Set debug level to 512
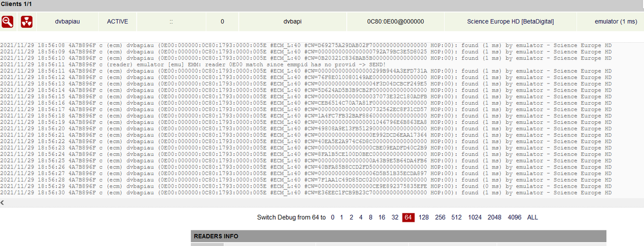This screenshot has width=644, height=246. pos(456,217)
